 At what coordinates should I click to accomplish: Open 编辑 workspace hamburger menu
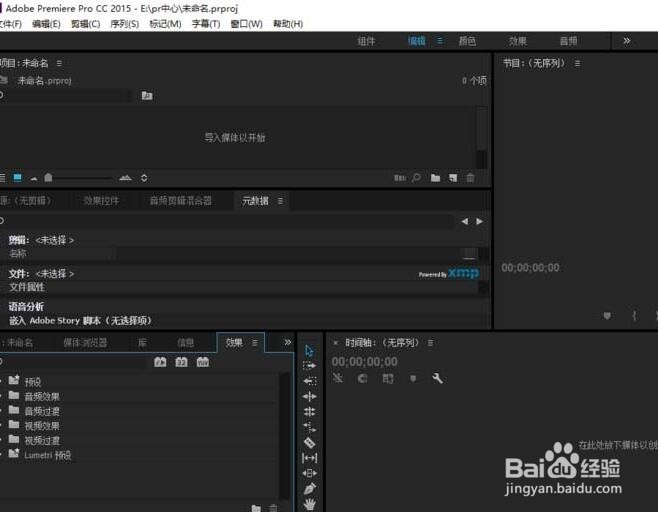point(440,41)
